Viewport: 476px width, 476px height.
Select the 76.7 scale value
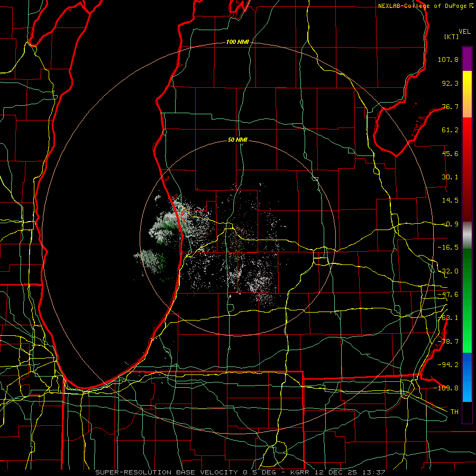pyautogui.click(x=450, y=106)
